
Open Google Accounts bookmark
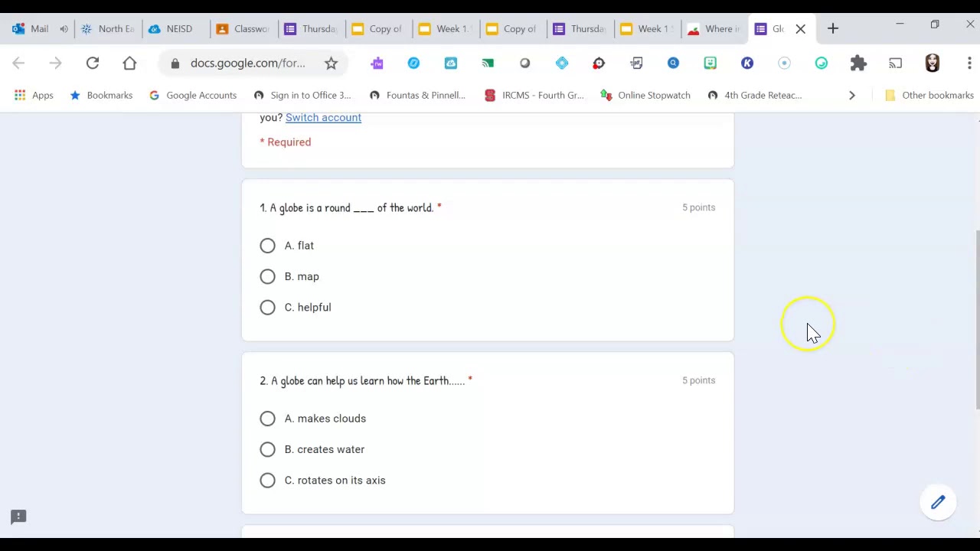coord(193,95)
